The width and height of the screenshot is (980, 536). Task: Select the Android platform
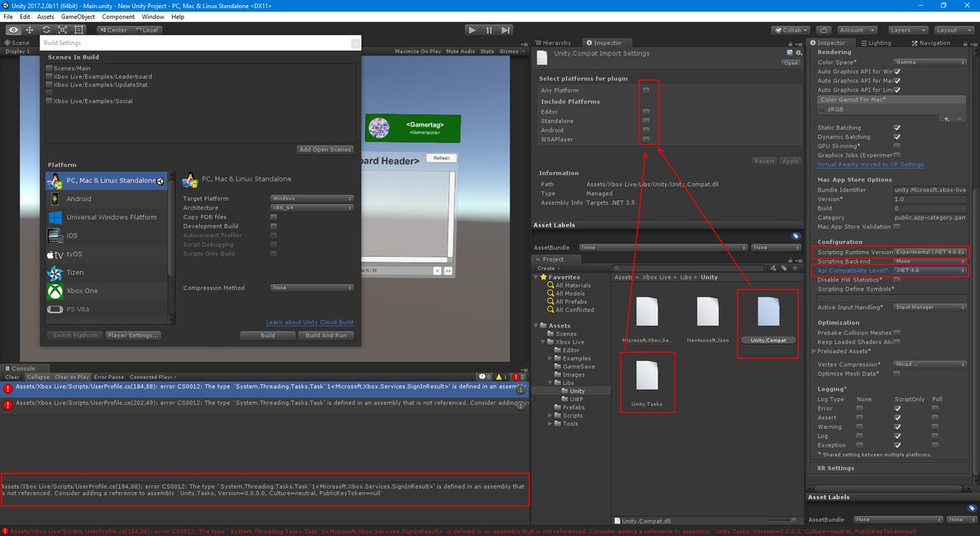coord(106,199)
